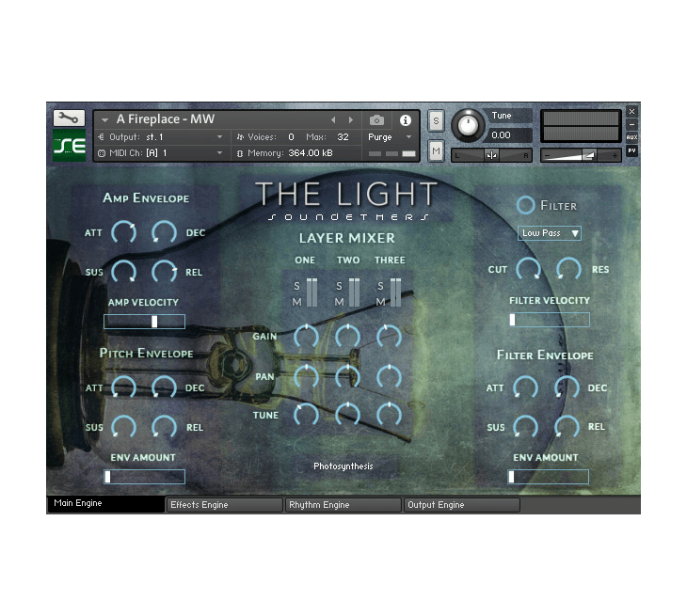The height and width of the screenshot is (616, 687).
Task: Click the Filter Envelope DEC knob
Action: (567, 387)
